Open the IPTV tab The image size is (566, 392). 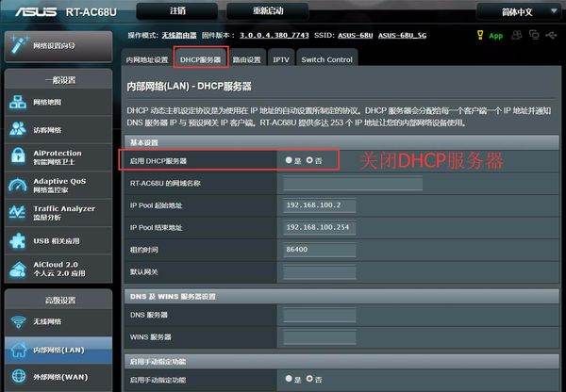pyautogui.click(x=281, y=59)
